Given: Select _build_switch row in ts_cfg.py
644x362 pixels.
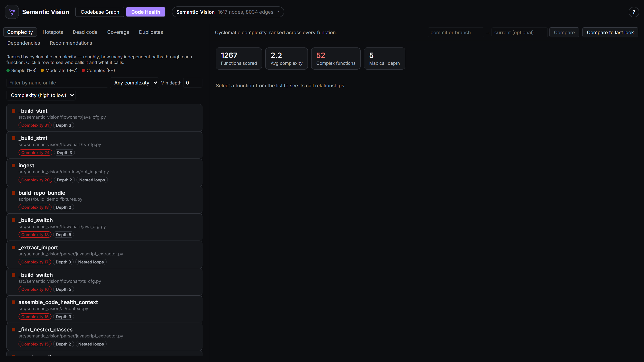Looking at the screenshot, I should [104, 282].
